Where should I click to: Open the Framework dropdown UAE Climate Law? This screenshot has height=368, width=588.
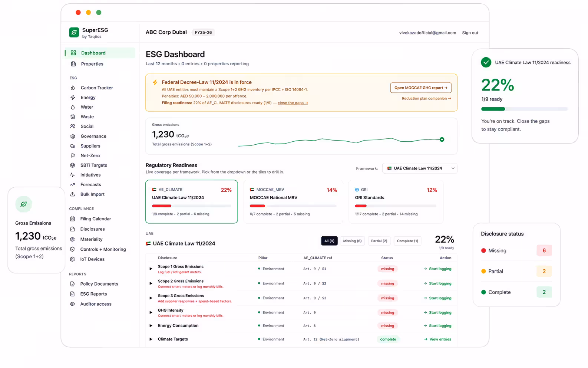coord(420,168)
